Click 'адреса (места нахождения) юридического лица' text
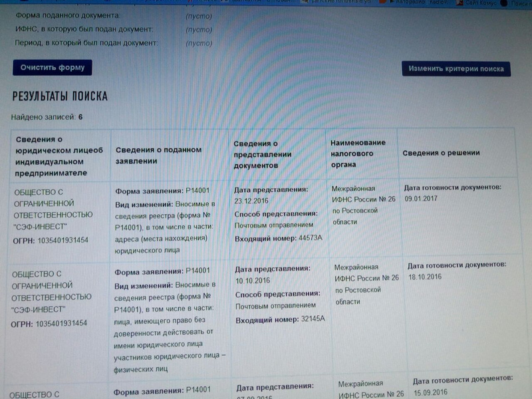 point(161,244)
